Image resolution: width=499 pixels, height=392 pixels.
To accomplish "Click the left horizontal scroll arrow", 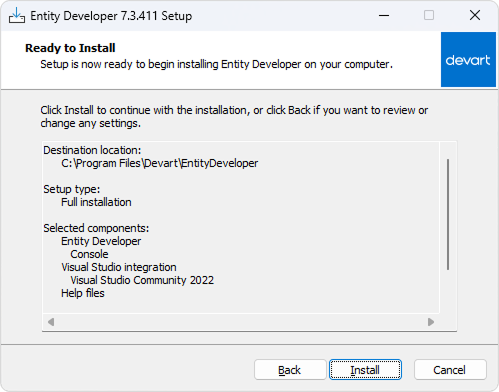I will (x=51, y=322).
